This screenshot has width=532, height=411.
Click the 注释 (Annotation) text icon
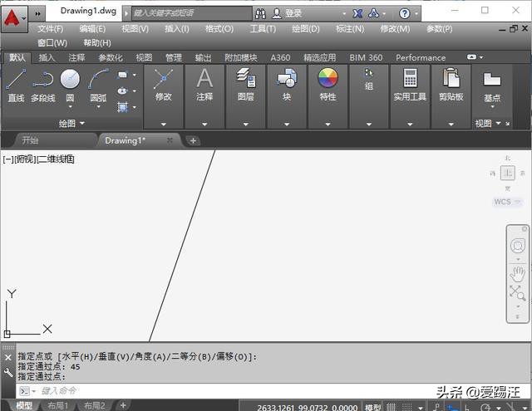pyautogui.click(x=204, y=83)
